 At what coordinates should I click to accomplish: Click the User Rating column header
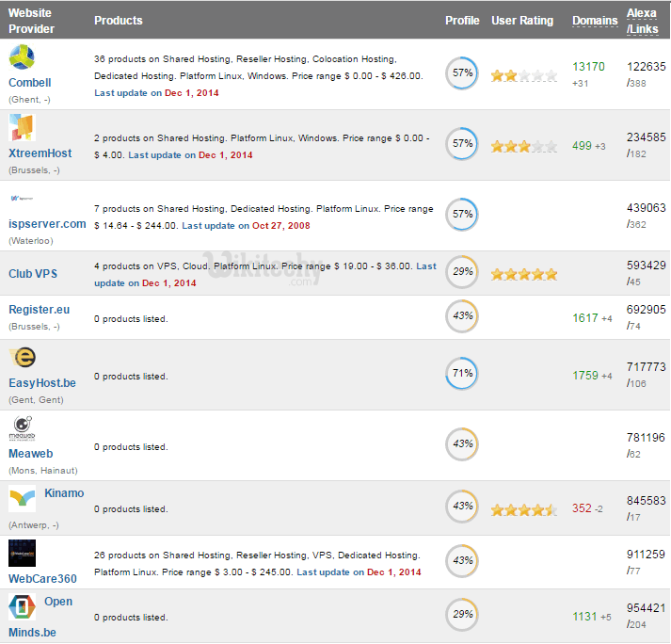point(522,21)
